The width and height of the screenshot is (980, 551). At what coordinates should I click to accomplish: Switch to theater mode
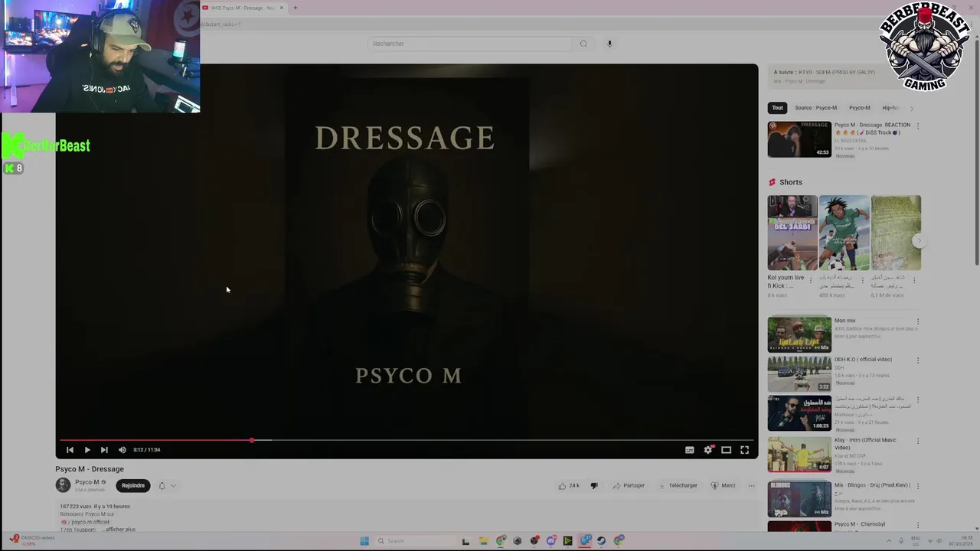726,450
